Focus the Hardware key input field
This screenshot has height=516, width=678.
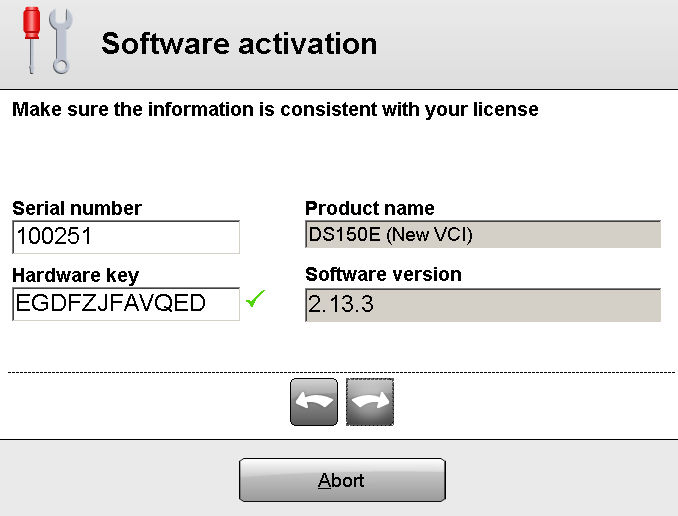tap(126, 304)
